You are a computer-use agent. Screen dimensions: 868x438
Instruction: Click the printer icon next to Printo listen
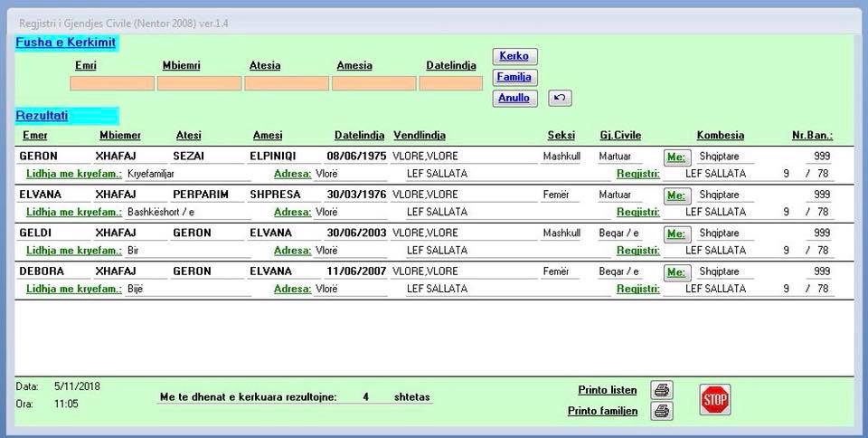click(x=663, y=390)
